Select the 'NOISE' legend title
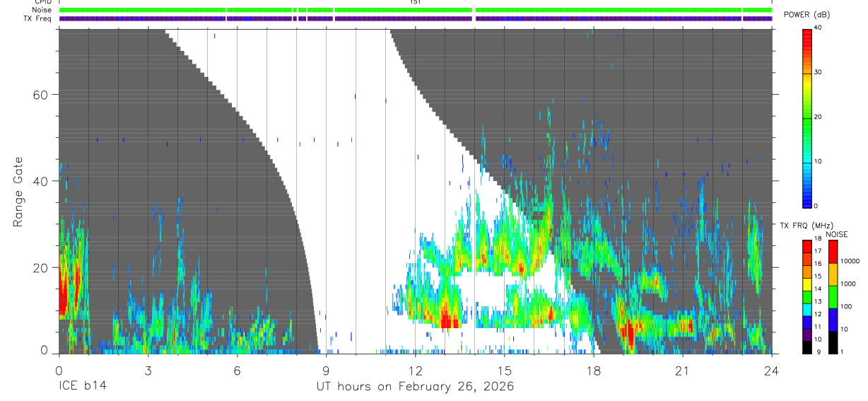Viewport: 868px width, 401px height. click(836, 234)
